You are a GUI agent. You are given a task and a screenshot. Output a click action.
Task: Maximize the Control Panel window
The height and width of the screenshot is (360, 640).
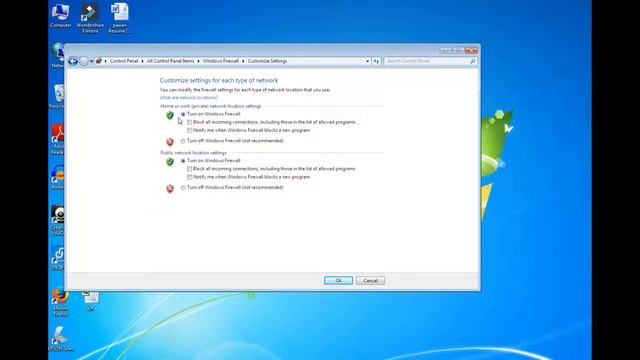pyautogui.click(x=458, y=50)
